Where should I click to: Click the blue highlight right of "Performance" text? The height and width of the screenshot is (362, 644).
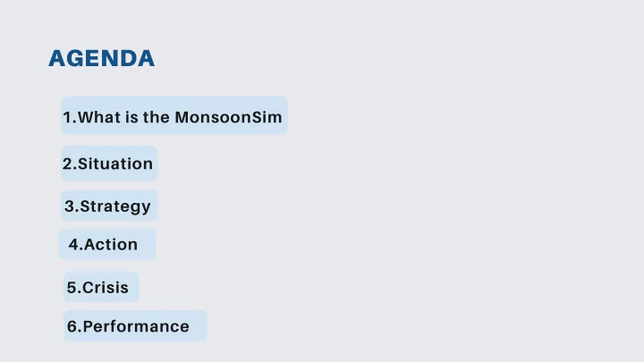[x=198, y=326]
